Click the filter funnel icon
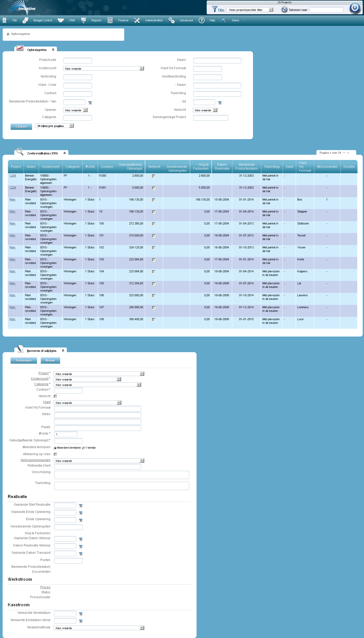364x638 pixels. [x=214, y=9]
